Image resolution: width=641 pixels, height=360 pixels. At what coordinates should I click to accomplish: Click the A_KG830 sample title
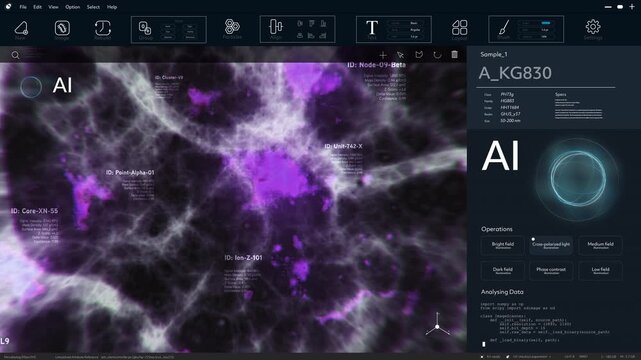(515, 73)
